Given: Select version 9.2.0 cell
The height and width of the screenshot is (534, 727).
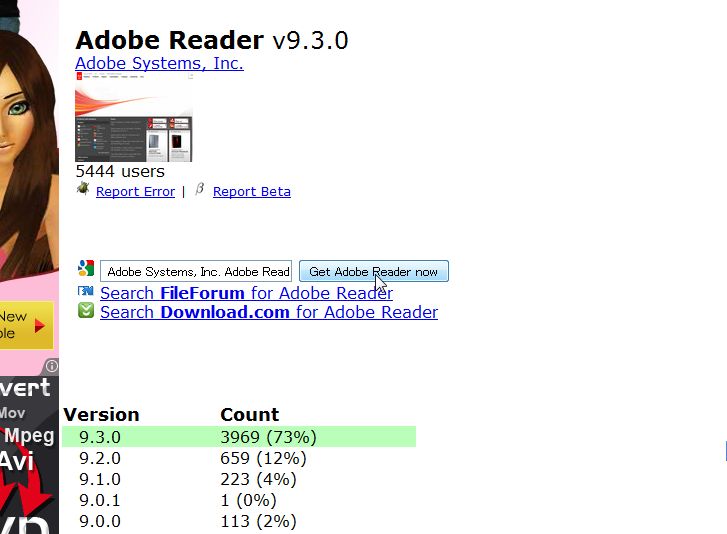Looking at the screenshot, I should 100,458.
